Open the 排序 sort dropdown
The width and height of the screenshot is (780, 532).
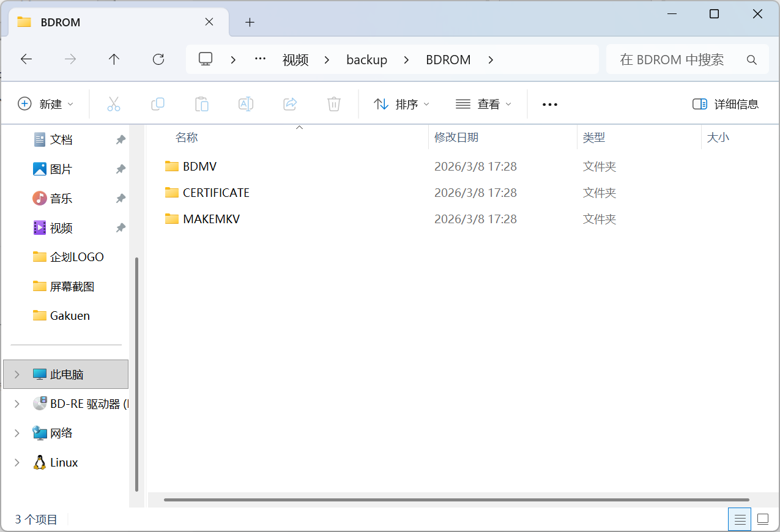(x=401, y=104)
